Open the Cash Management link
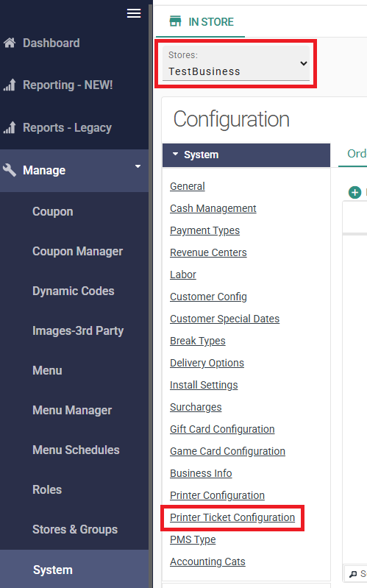The width and height of the screenshot is (367, 588). coord(213,208)
